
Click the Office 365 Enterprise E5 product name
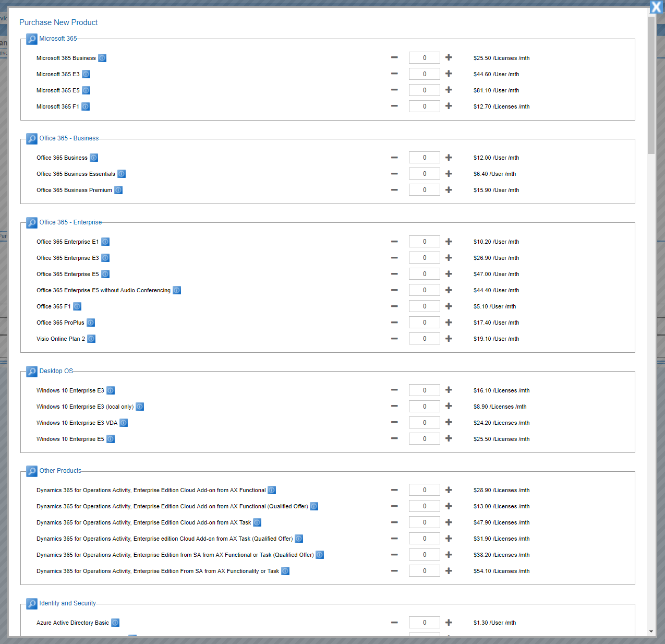point(67,274)
